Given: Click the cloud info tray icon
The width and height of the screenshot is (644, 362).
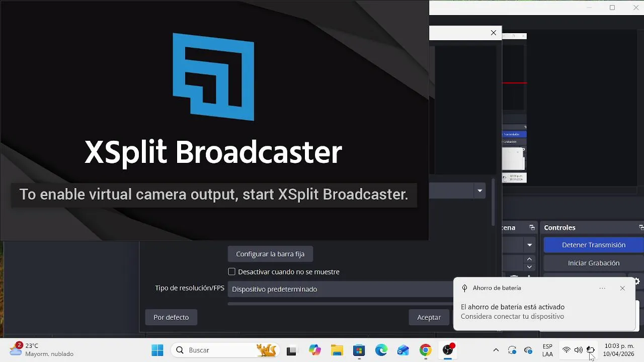Looking at the screenshot, I should (528, 350).
